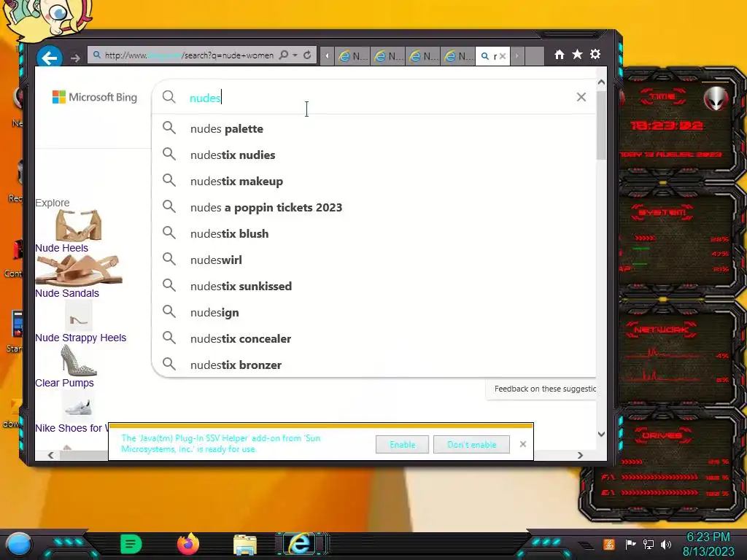Open the Action Center flag icon
Screen dimensions: 747x560
click(630, 544)
